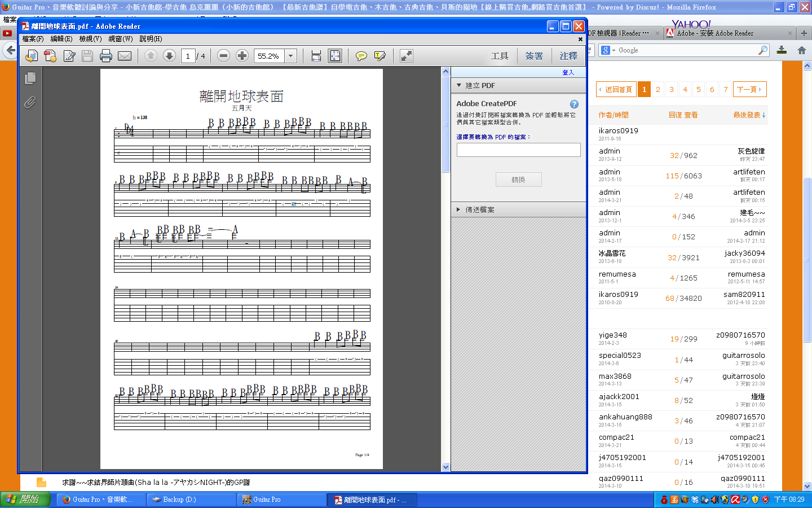Expand the 傳送檔案 section

click(518, 209)
